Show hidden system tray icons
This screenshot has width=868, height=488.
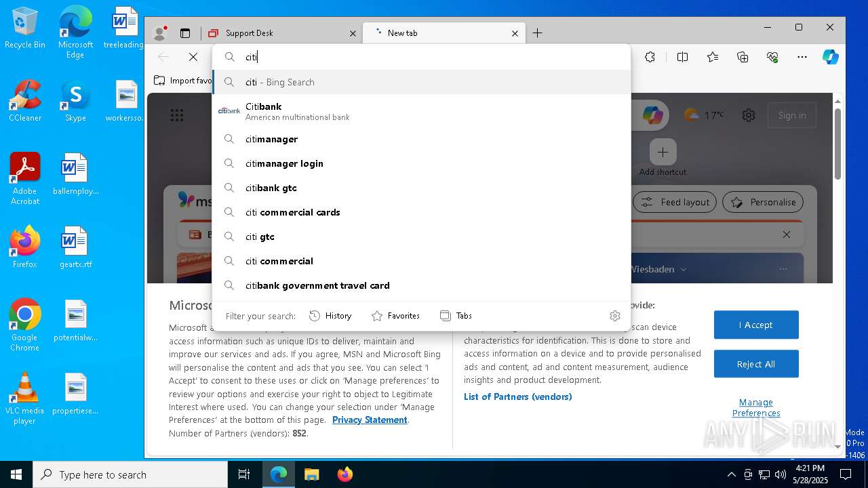point(731,474)
